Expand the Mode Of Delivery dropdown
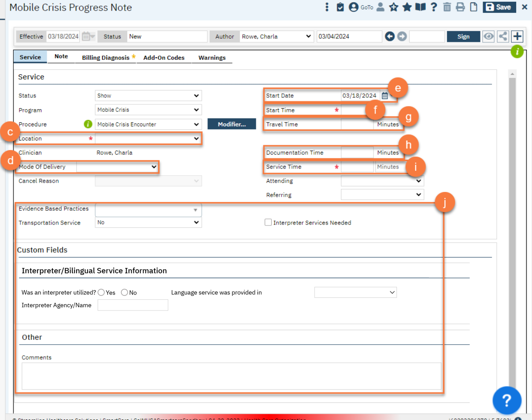The height and width of the screenshot is (420, 532). point(117,167)
